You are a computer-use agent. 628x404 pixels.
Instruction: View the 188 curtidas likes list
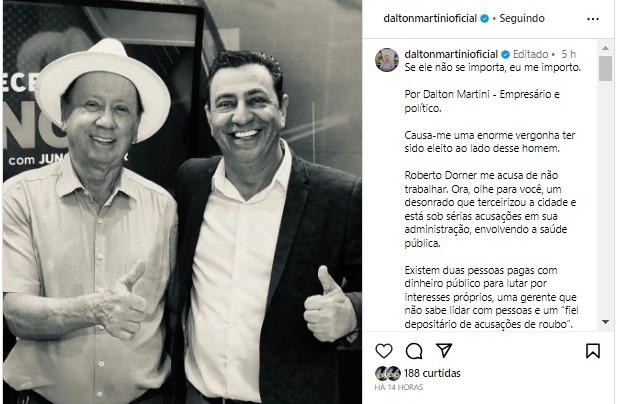point(432,373)
